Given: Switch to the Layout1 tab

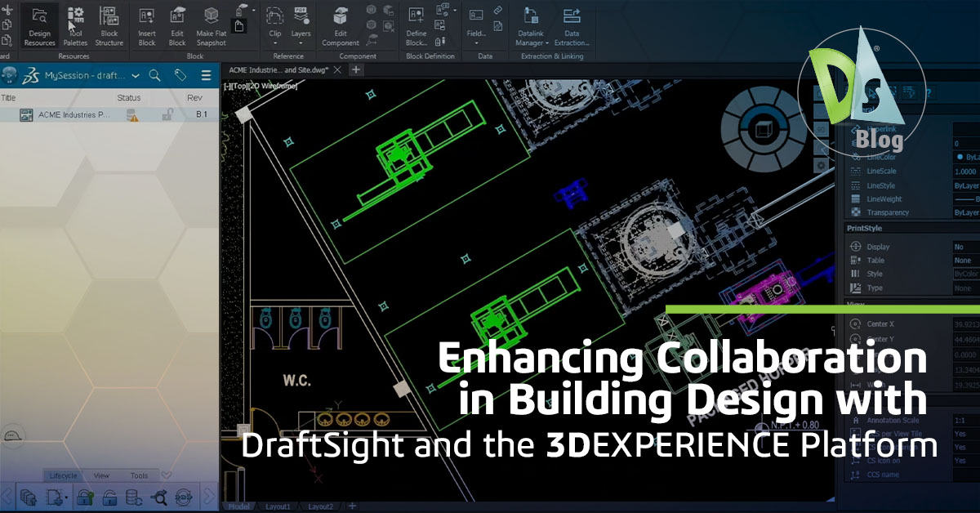Looking at the screenshot, I should tap(278, 506).
